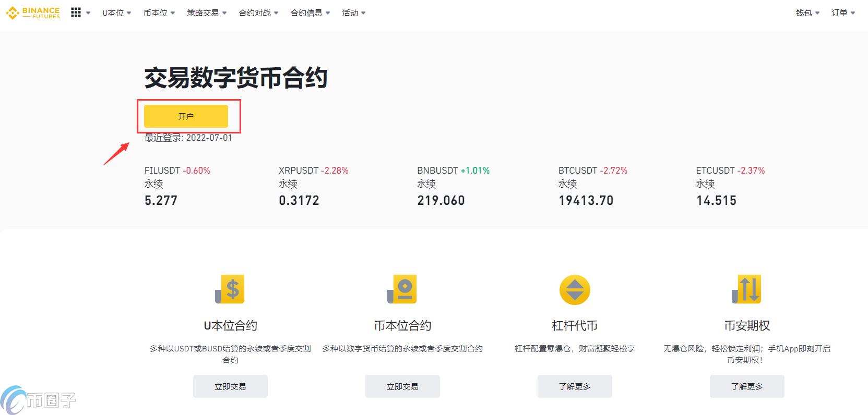Expand the 订单 dropdown
868x415 pixels.
click(843, 13)
